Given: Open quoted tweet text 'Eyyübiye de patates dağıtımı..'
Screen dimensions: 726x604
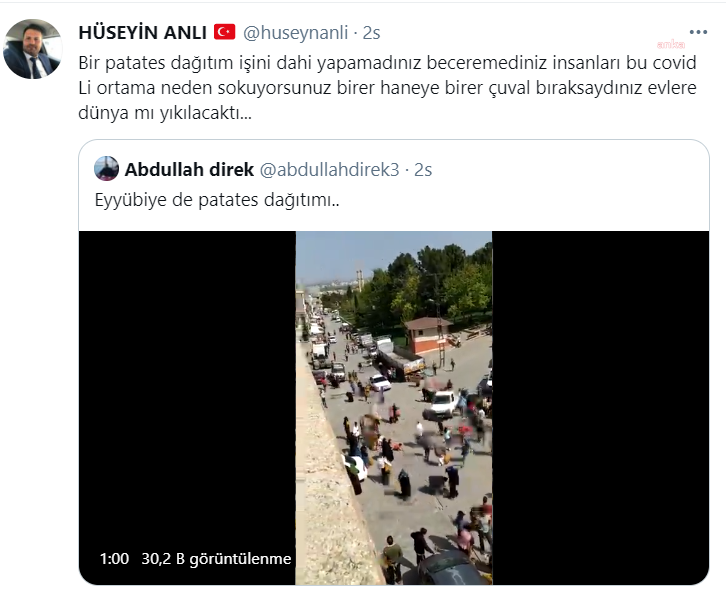Looking at the screenshot, I should (217, 200).
